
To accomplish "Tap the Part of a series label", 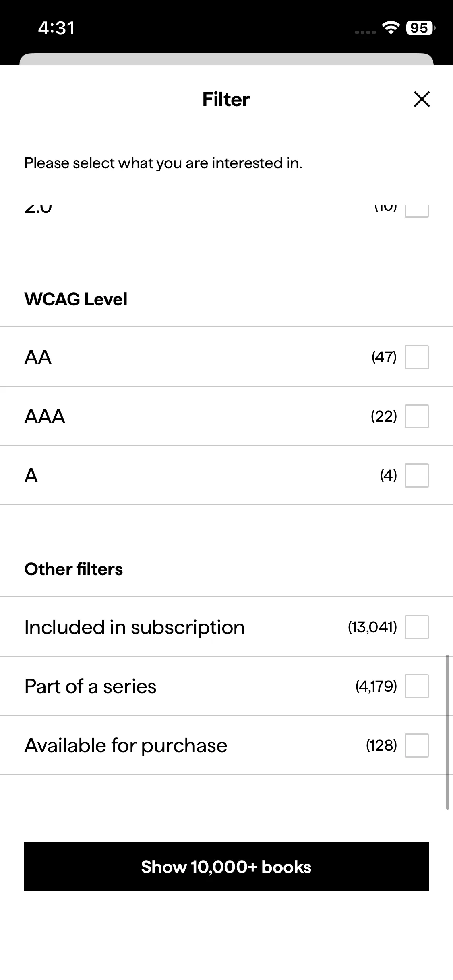I will (x=90, y=686).
